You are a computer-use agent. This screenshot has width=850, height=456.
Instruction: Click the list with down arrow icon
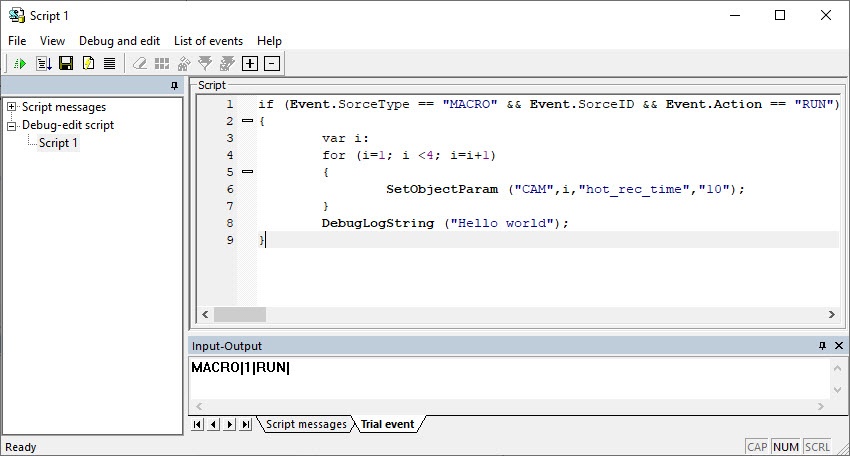point(43,64)
